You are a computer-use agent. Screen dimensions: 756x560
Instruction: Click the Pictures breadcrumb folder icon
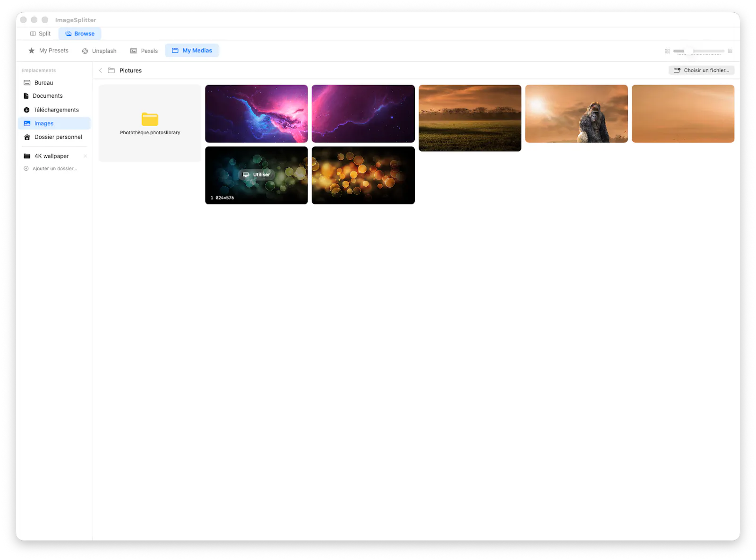(x=112, y=70)
